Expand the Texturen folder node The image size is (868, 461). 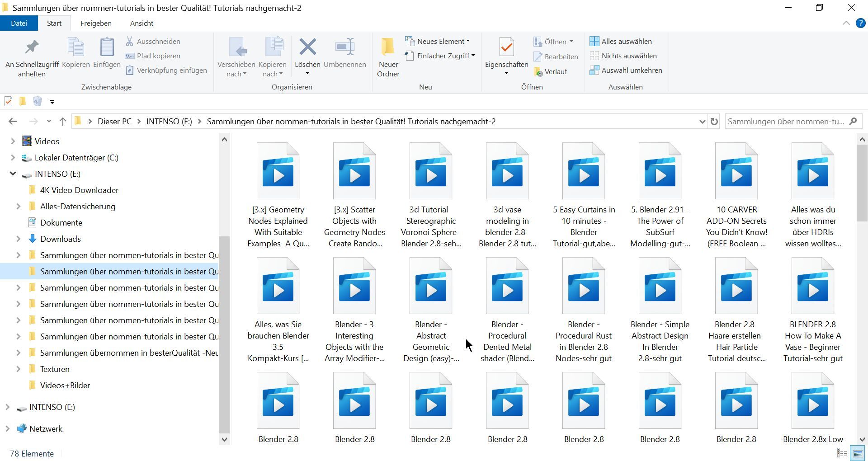pyautogui.click(x=18, y=369)
